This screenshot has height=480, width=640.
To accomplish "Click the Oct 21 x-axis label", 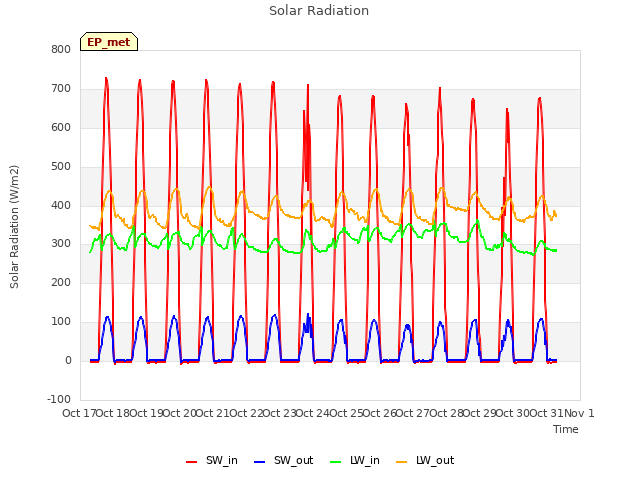I will coord(213,413).
